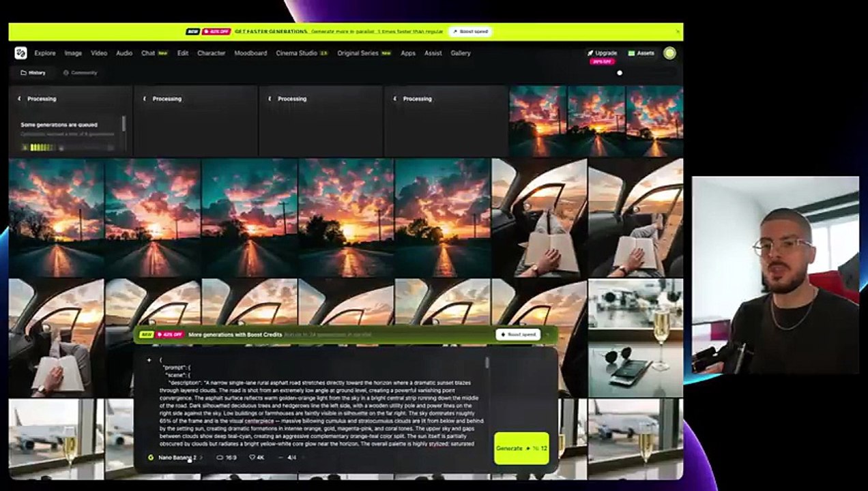The width and height of the screenshot is (868, 491).
Task: Click Boost speed in the top banner
Action: (470, 31)
